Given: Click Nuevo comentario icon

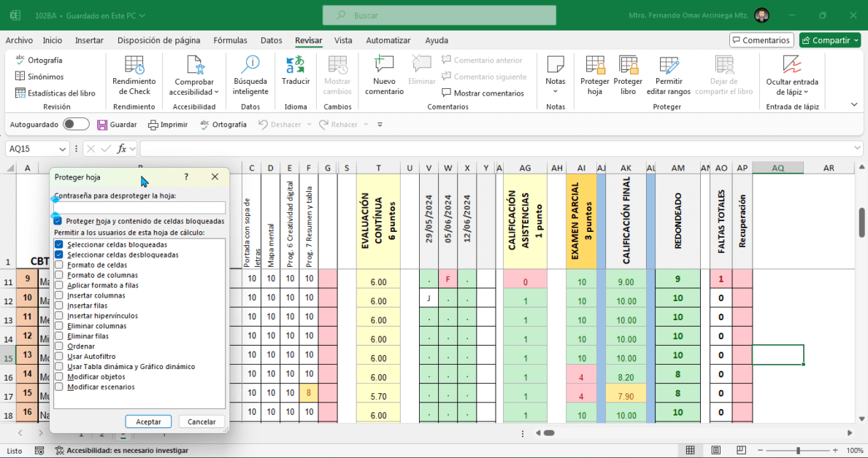Looking at the screenshot, I should pos(384,71).
